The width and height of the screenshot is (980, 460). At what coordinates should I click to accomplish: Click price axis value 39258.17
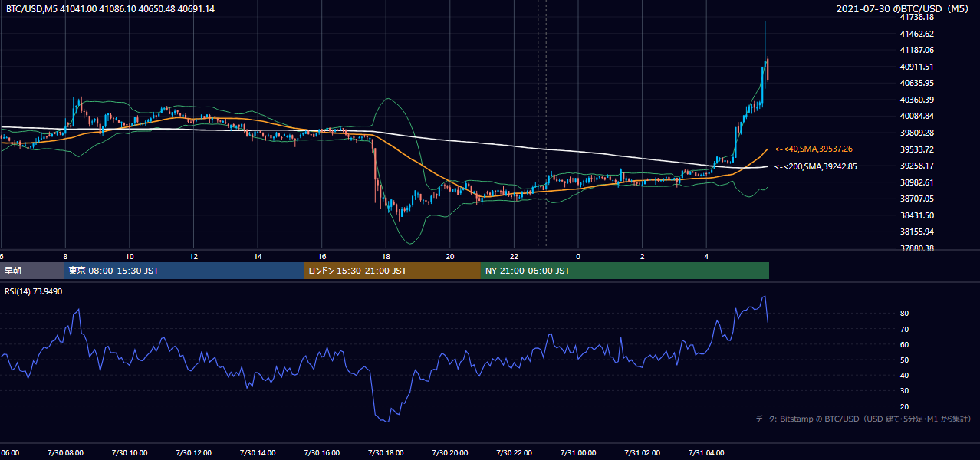[916, 166]
